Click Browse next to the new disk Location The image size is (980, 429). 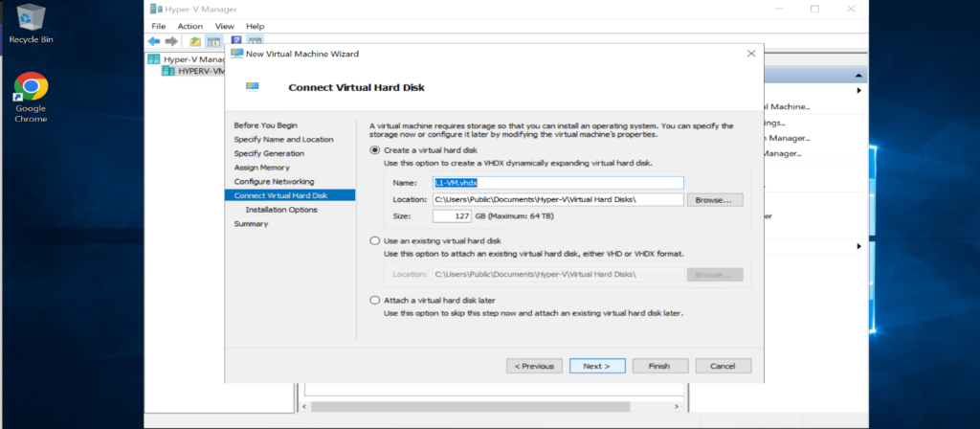coord(715,200)
